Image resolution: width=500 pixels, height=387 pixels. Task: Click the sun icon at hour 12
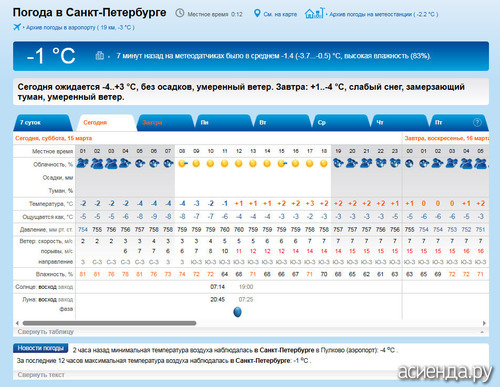pyautogui.click(x=239, y=164)
